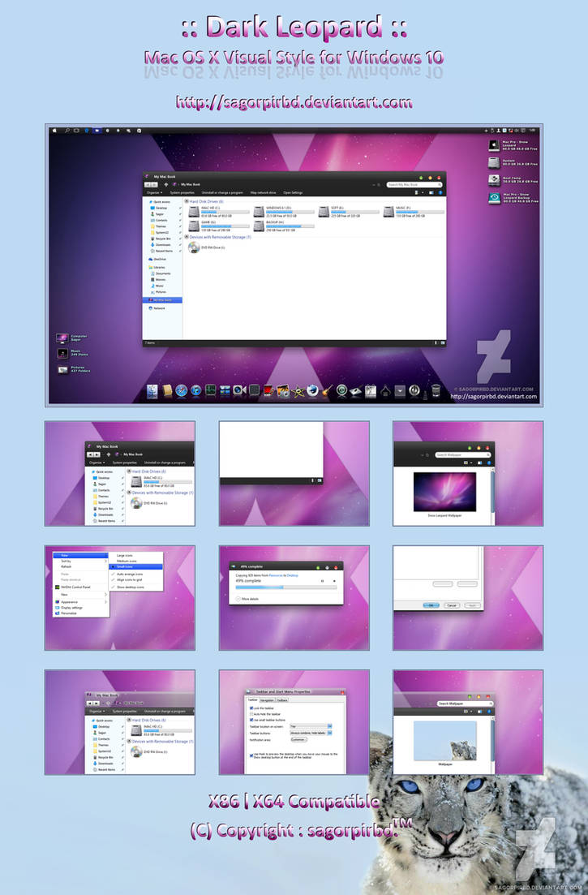The height and width of the screenshot is (895, 588).
Task: Open the Pictures 437 Folders desktop icon
Action: point(73,369)
